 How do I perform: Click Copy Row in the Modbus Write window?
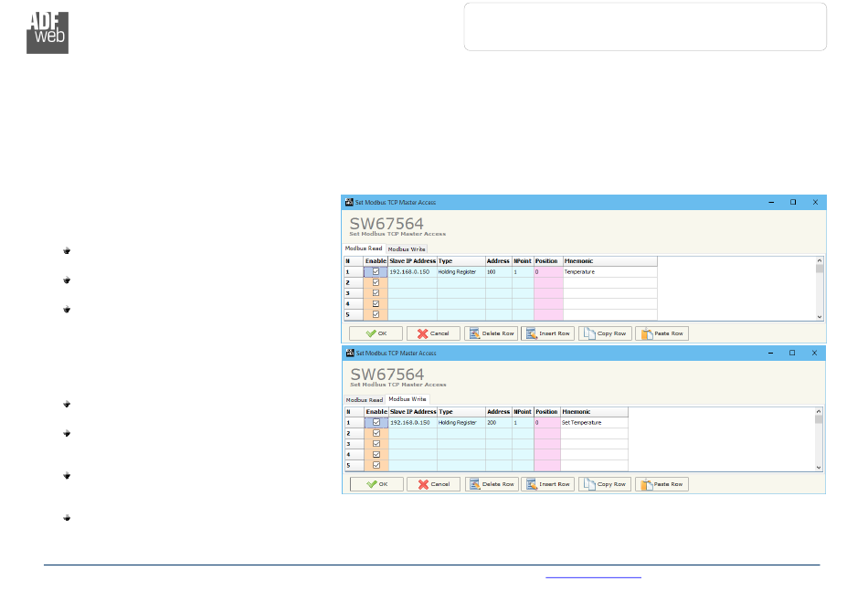605,484
